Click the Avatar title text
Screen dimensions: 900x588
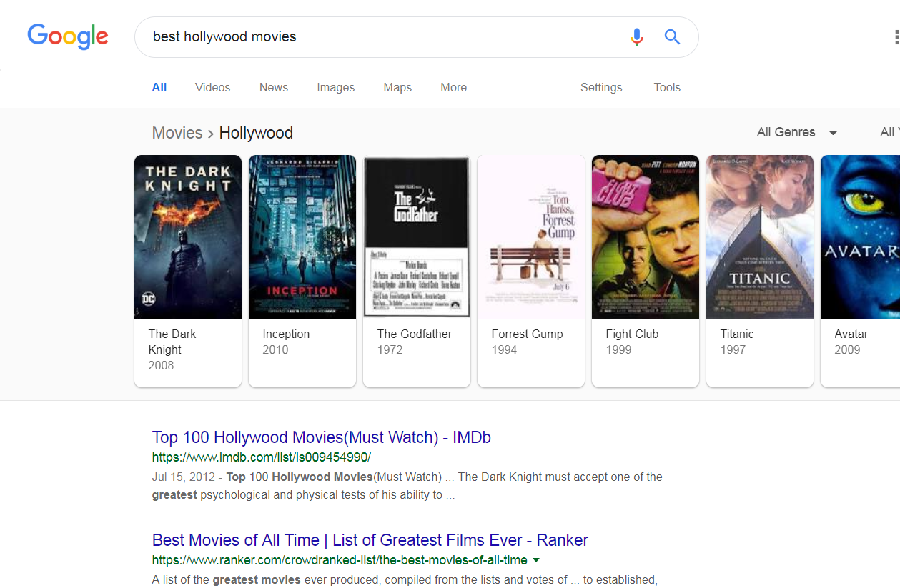pos(851,334)
